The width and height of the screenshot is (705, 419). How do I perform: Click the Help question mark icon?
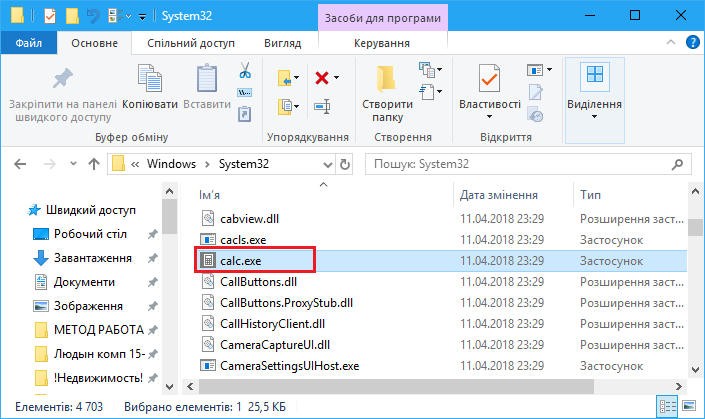pos(692,42)
